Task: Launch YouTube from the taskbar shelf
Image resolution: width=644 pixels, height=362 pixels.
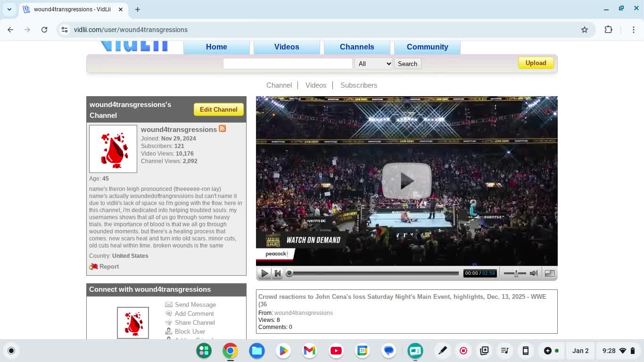Action: coord(336,351)
